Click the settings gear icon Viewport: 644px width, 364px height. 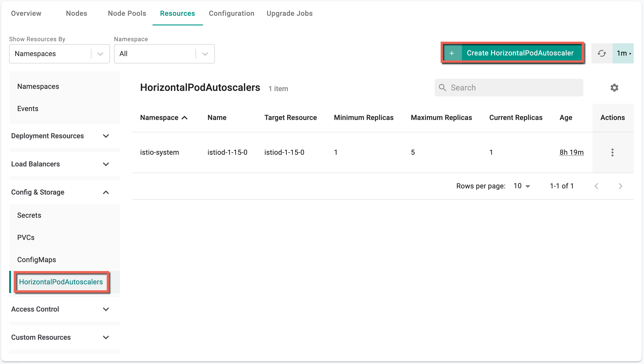tap(615, 88)
